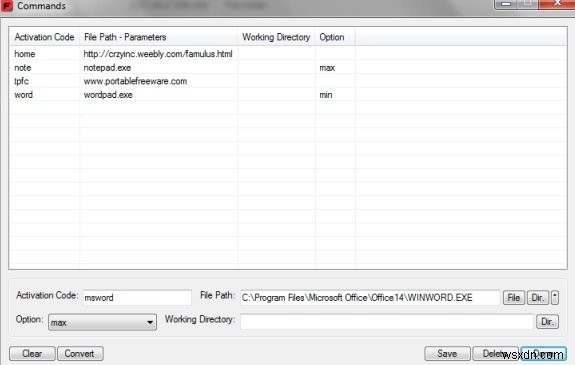Focus the File Path field with WINWORD.EXE
Viewport: 575px width, 365px height.
pos(370,298)
